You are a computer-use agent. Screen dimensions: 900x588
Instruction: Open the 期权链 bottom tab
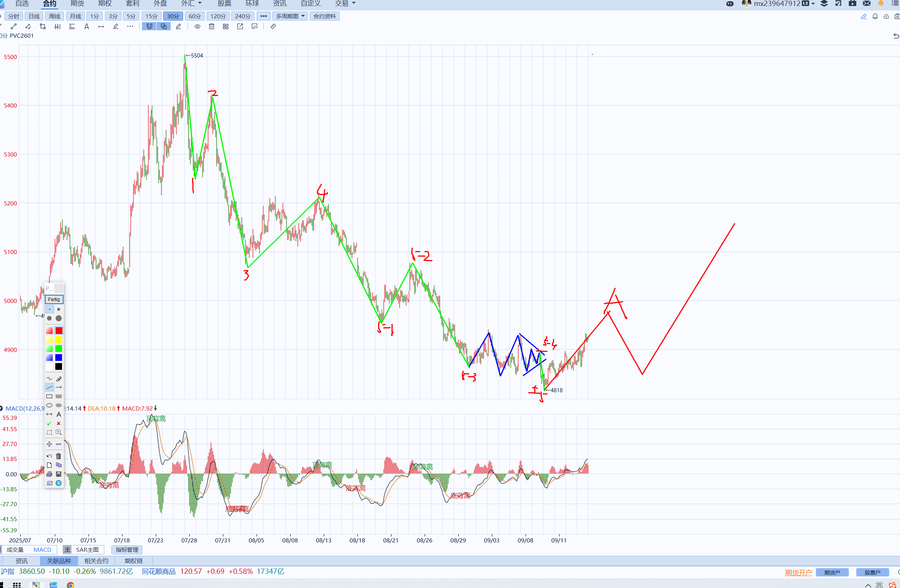tap(134, 561)
